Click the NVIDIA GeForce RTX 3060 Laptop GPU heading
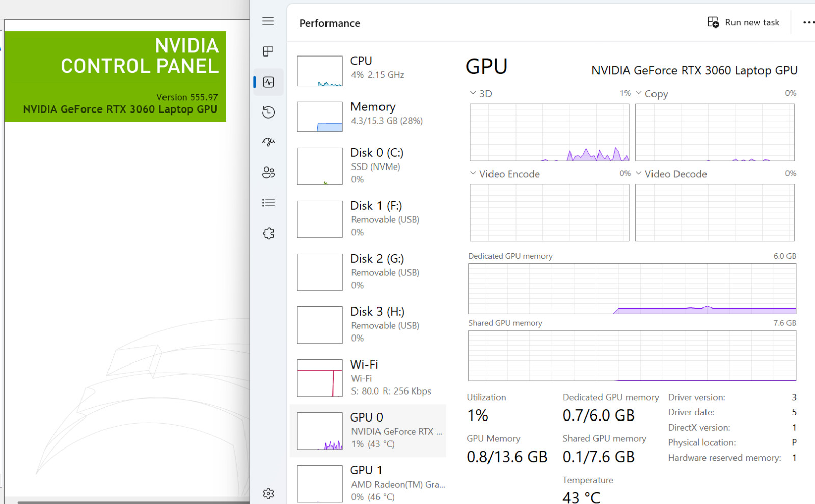Image resolution: width=815 pixels, height=504 pixels. [694, 70]
